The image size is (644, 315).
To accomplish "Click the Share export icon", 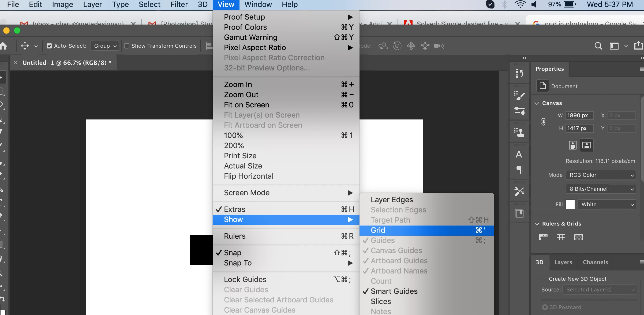I will tap(638, 46).
